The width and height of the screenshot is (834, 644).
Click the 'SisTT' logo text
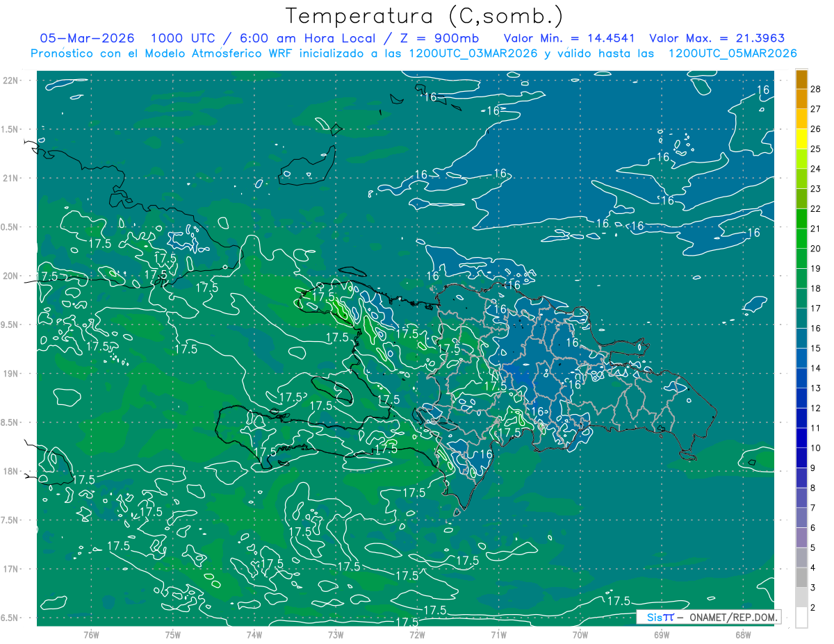coord(660,617)
